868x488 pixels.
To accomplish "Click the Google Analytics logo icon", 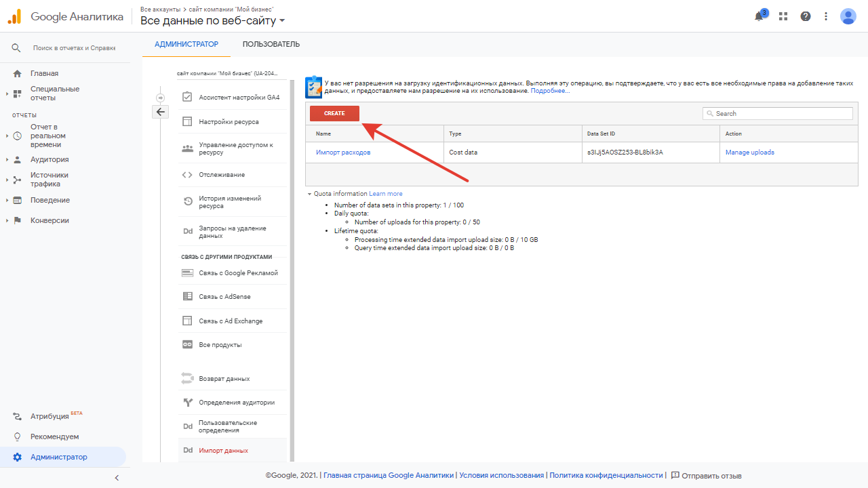I will tap(14, 16).
